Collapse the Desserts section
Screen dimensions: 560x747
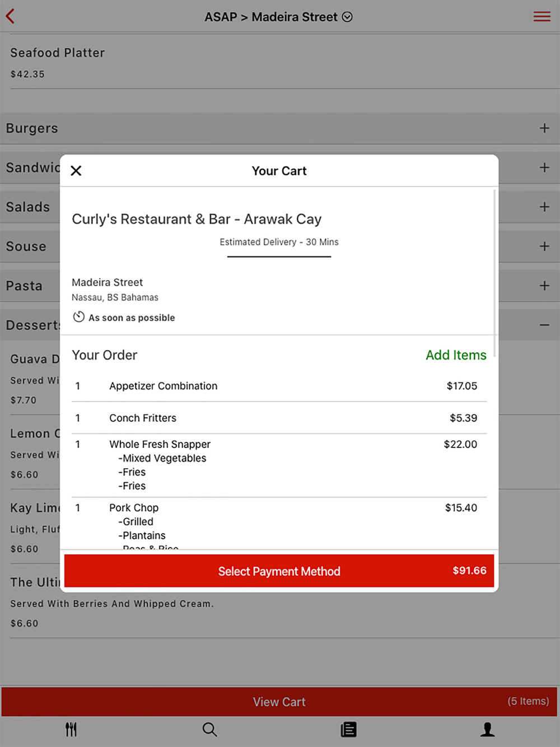(544, 325)
